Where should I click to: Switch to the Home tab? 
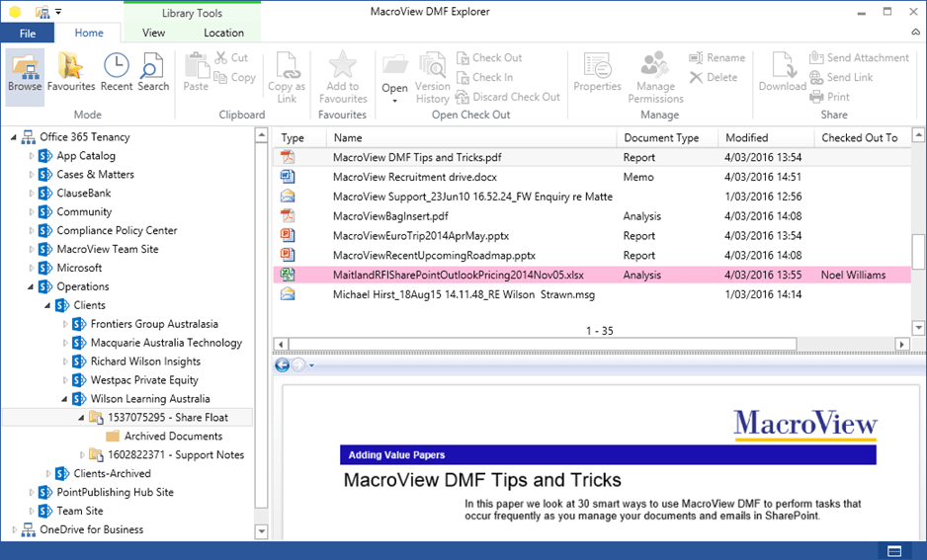(x=89, y=33)
